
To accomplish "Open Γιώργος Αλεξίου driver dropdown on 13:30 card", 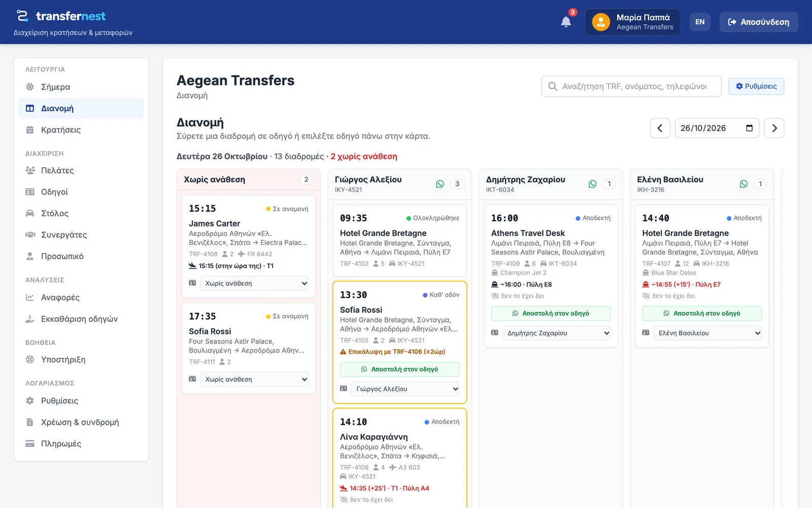I will pyautogui.click(x=405, y=389).
